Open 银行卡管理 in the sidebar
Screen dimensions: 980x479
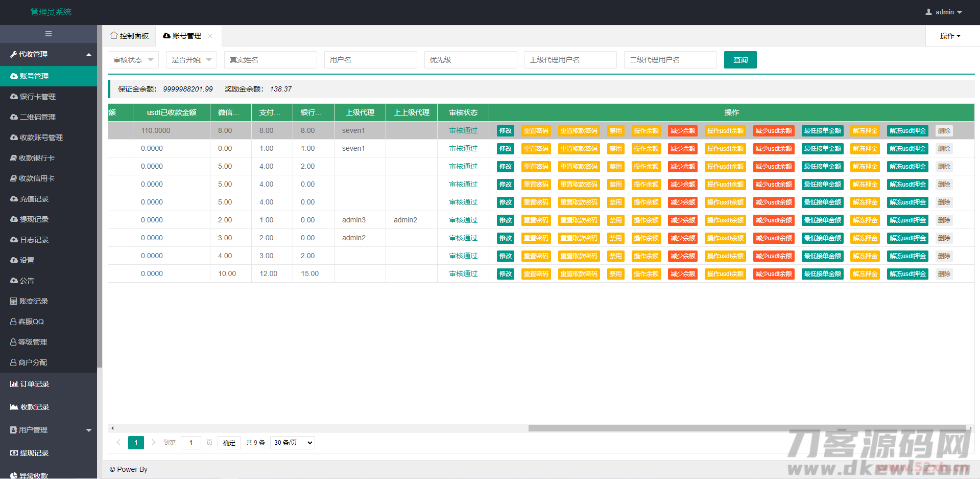[37, 97]
